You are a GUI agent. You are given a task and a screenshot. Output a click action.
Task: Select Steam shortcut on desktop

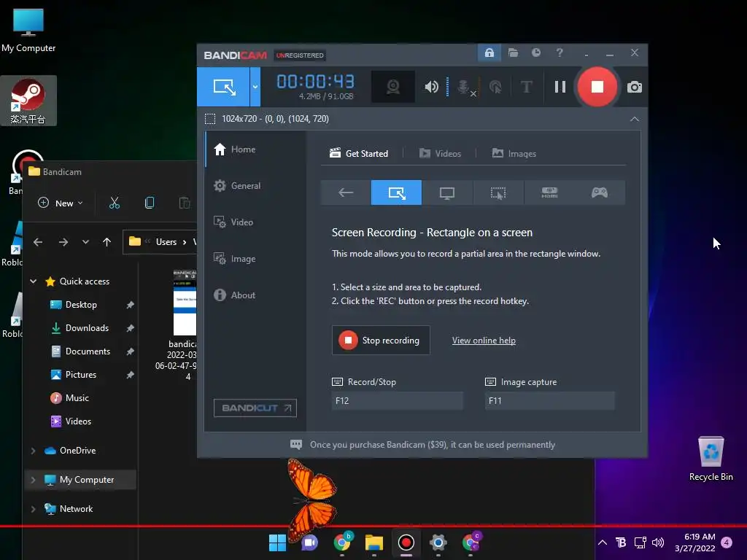(x=28, y=101)
